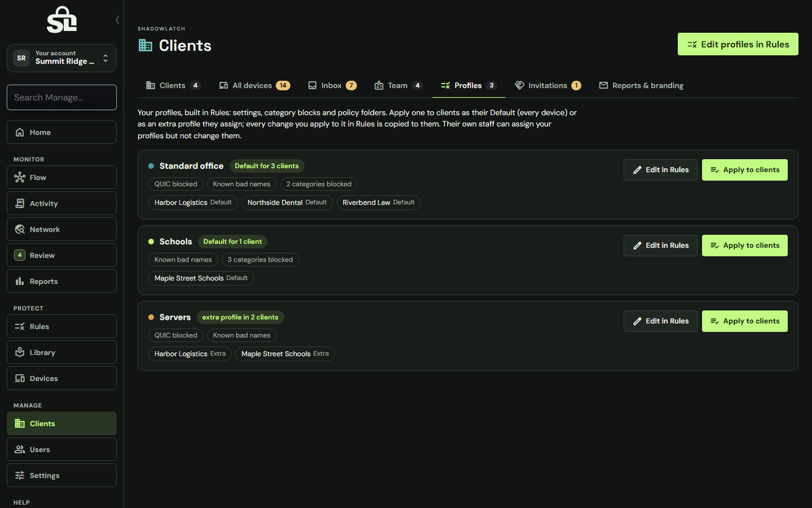The width and height of the screenshot is (812, 508).
Task: Click Maple Street Schools Extra chip
Action: click(285, 354)
